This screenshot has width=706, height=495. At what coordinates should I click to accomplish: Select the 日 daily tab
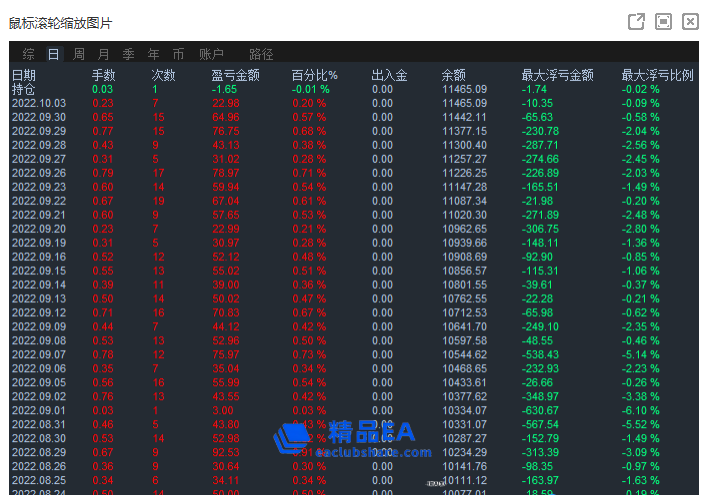pyautogui.click(x=53, y=54)
